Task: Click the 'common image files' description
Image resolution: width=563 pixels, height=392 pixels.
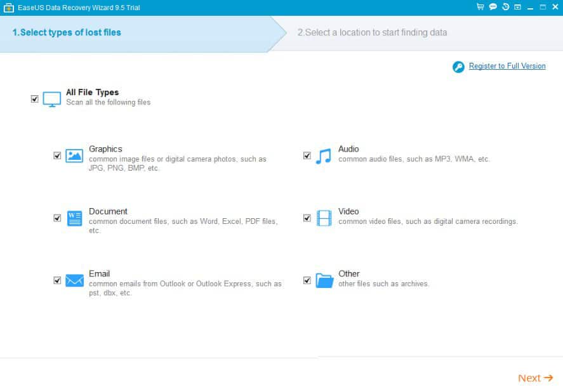Action: [178, 164]
